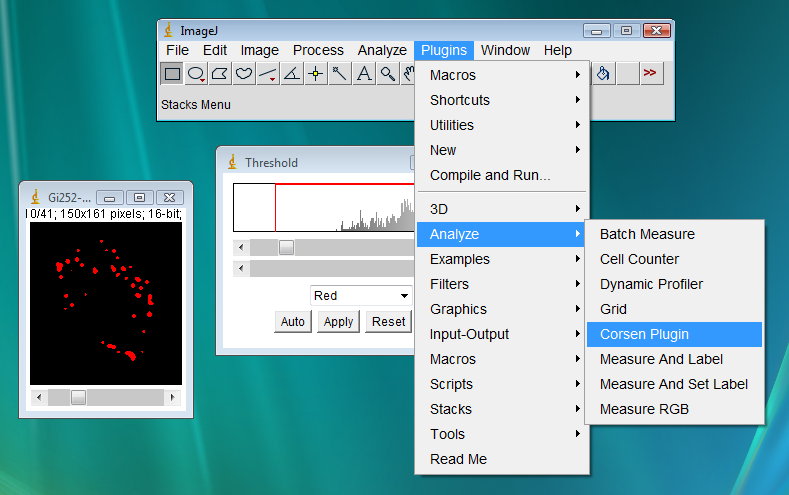789x495 pixels.
Task: Click the Threshold window microscope icon
Action: point(232,162)
